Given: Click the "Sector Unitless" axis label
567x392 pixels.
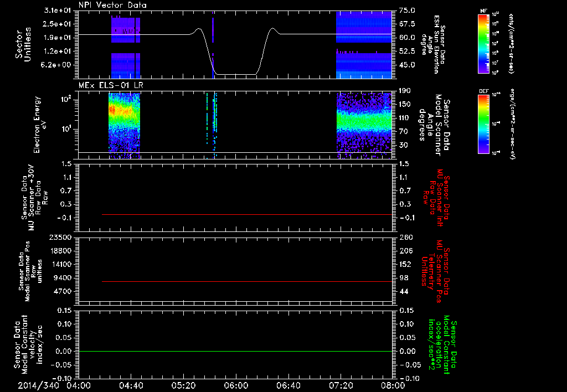Looking at the screenshot, I should (x=23, y=44).
